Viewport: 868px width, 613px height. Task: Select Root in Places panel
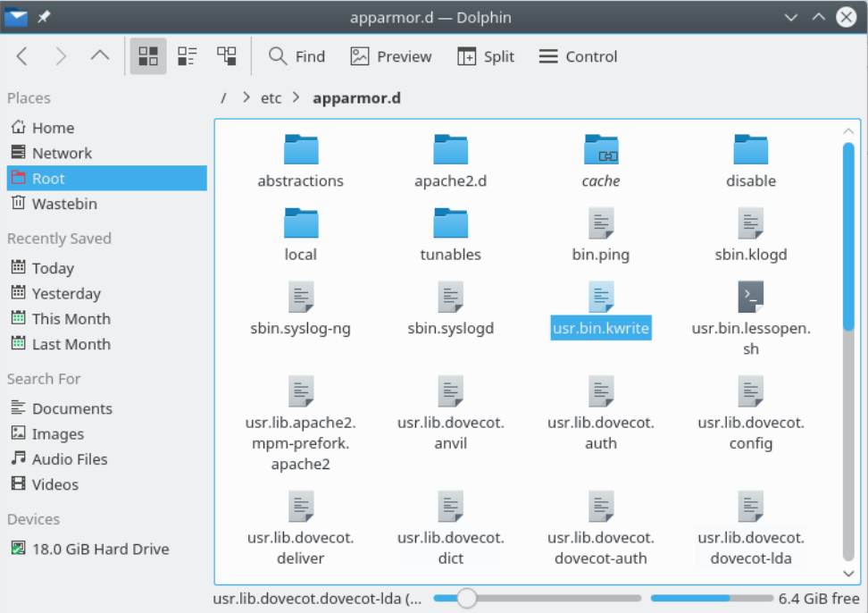coord(107,179)
